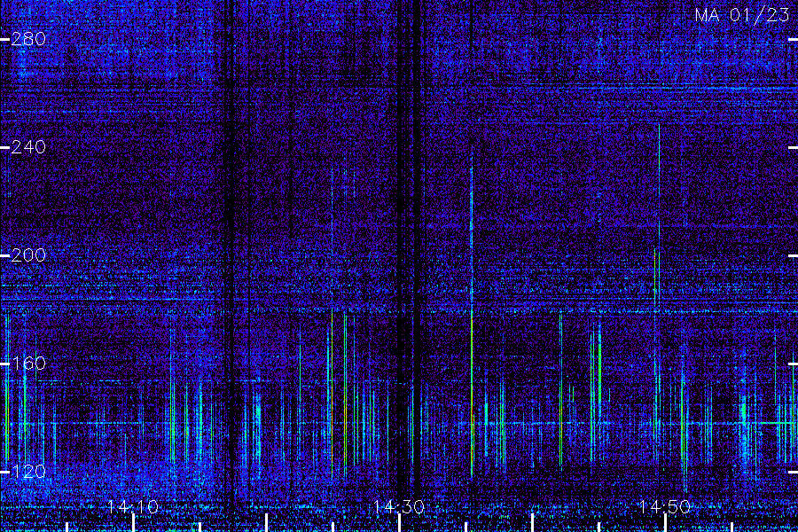798x532 pixels.
Task: Click the 240 frequency axis label
Action: pyautogui.click(x=28, y=147)
